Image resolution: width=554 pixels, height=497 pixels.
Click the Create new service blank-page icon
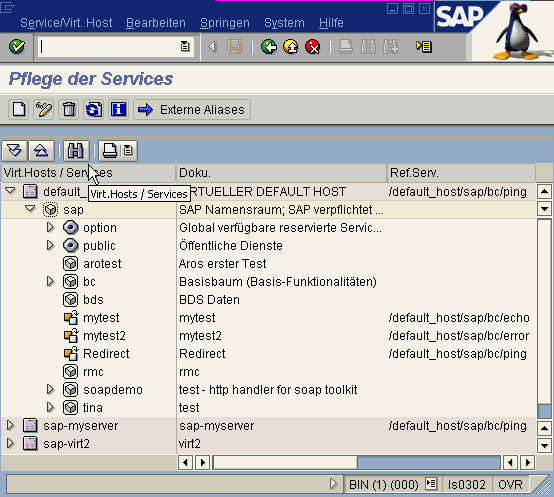tap(19, 110)
